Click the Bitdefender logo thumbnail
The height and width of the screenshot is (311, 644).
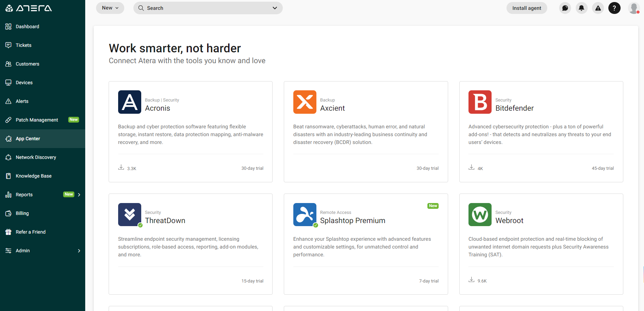tap(480, 102)
